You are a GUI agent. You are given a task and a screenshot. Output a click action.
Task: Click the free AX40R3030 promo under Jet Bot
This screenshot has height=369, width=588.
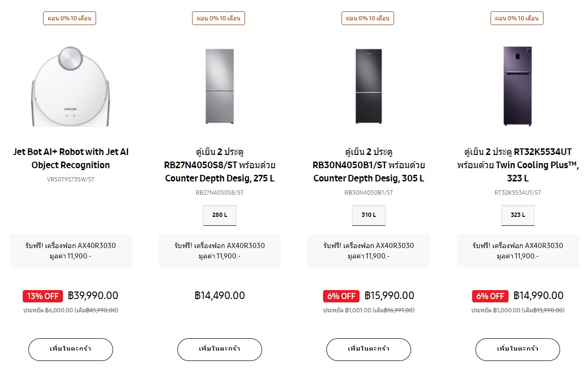click(x=70, y=251)
